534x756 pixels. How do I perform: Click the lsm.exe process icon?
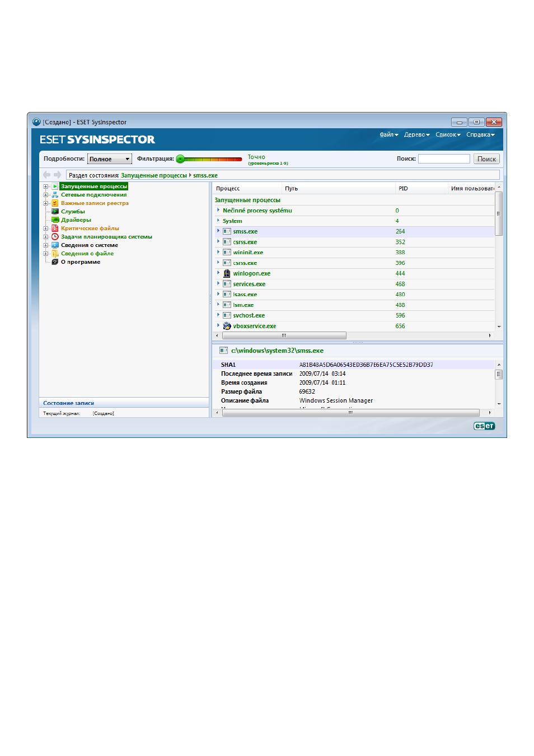(227, 305)
